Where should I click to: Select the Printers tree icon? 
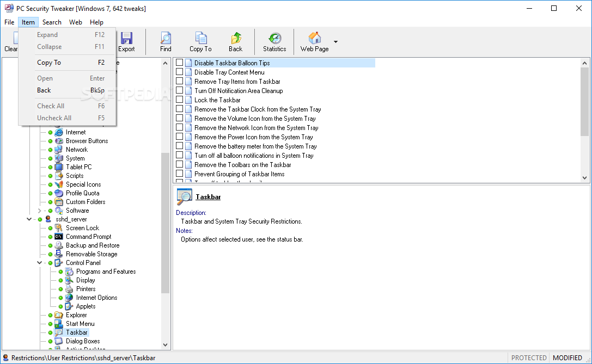(x=69, y=289)
